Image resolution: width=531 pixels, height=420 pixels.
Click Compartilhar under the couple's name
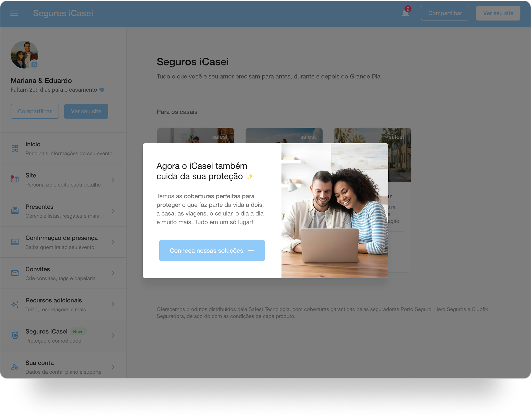point(35,111)
